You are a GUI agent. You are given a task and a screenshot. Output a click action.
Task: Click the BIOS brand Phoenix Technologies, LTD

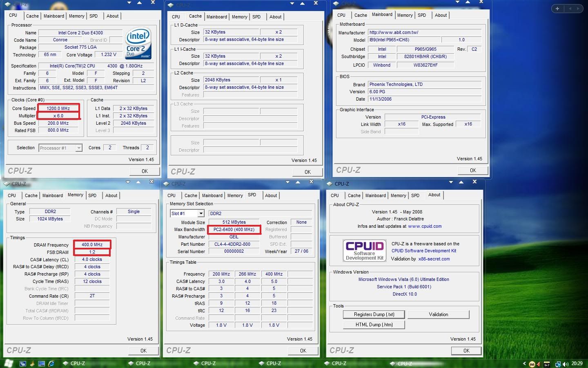click(x=425, y=84)
